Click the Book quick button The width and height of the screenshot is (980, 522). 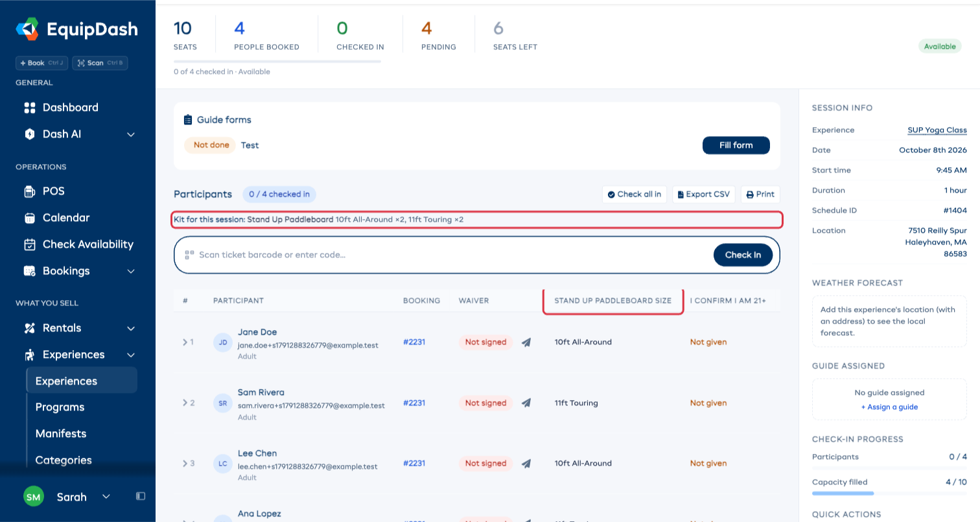[41, 63]
